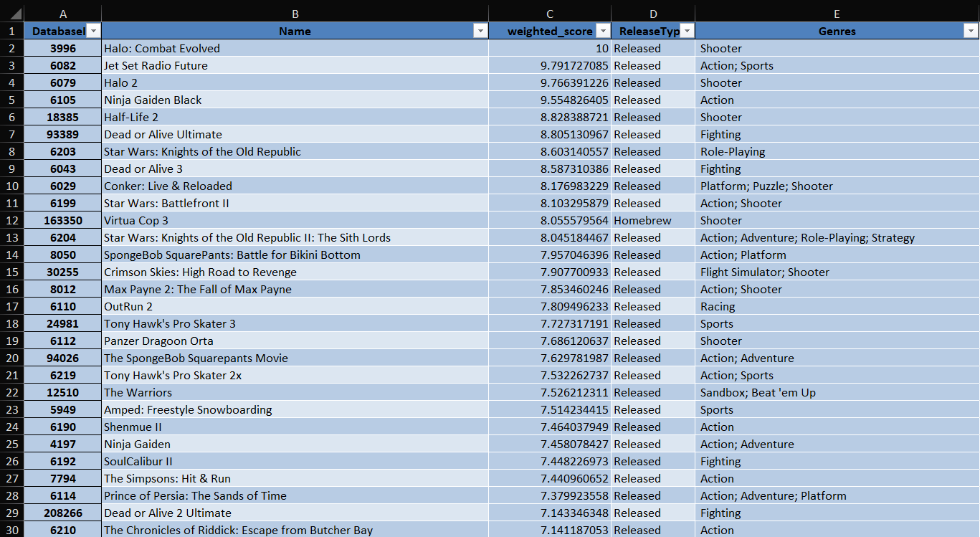The height and width of the screenshot is (537, 980).
Task: Open the ReleaseType column filter dropdown
Action: pos(687,31)
